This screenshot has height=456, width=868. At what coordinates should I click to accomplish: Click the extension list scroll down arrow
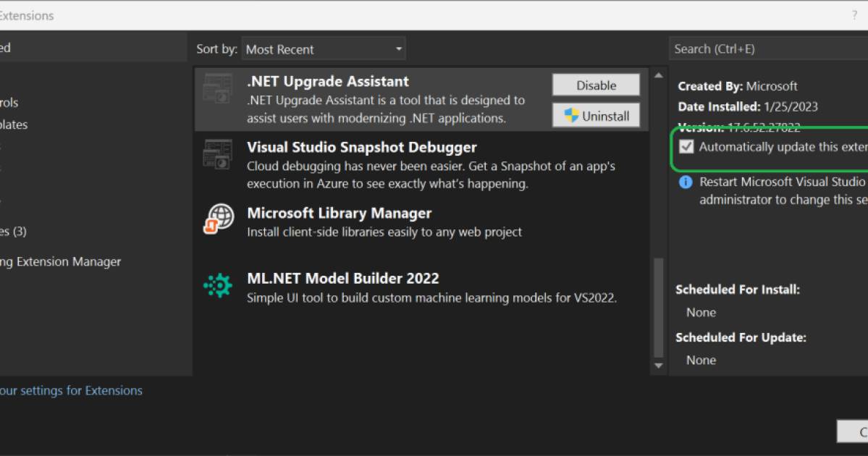658,366
